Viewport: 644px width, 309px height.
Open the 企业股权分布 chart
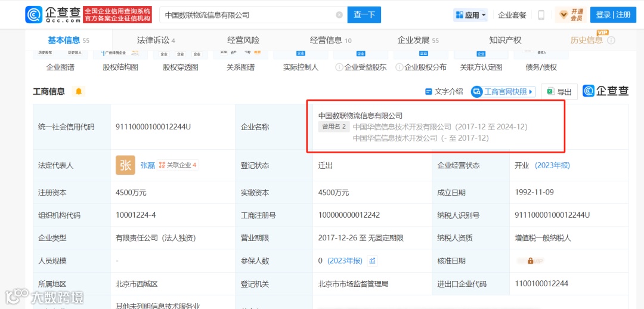pos(421,61)
